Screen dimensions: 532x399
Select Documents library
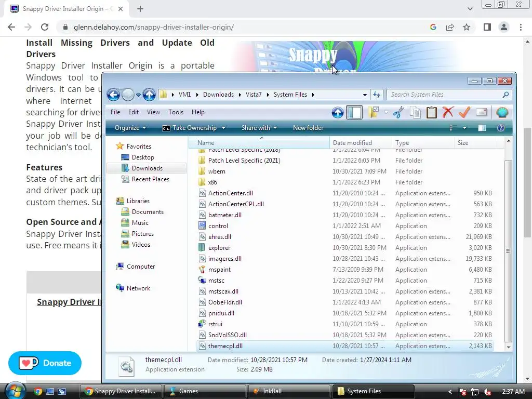(x=148, y=212)
